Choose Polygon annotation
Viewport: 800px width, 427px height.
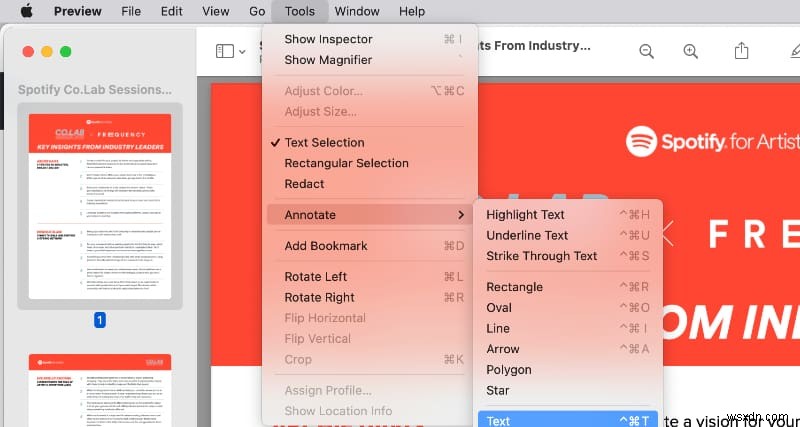pos(568,370)
